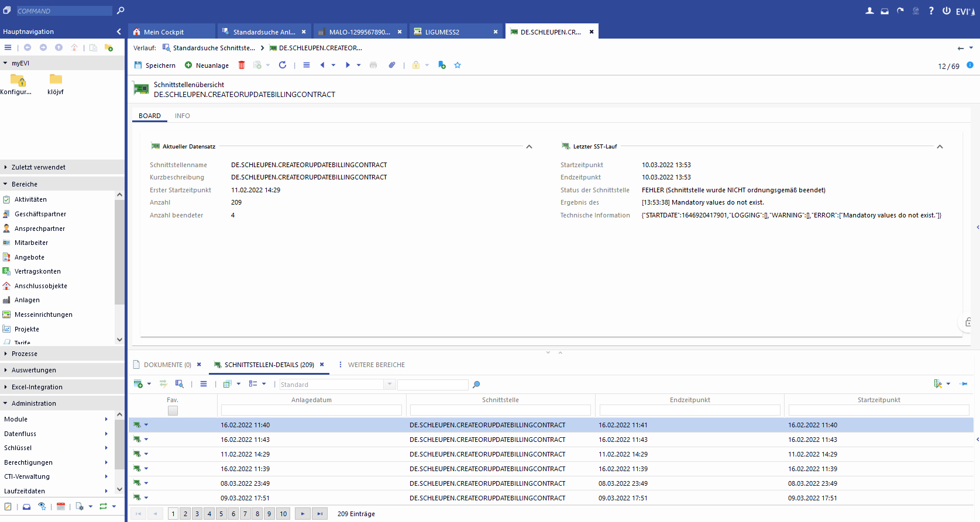Click the magnifier next to COMMAND field
Screen dimensions: 980x522
121,11
